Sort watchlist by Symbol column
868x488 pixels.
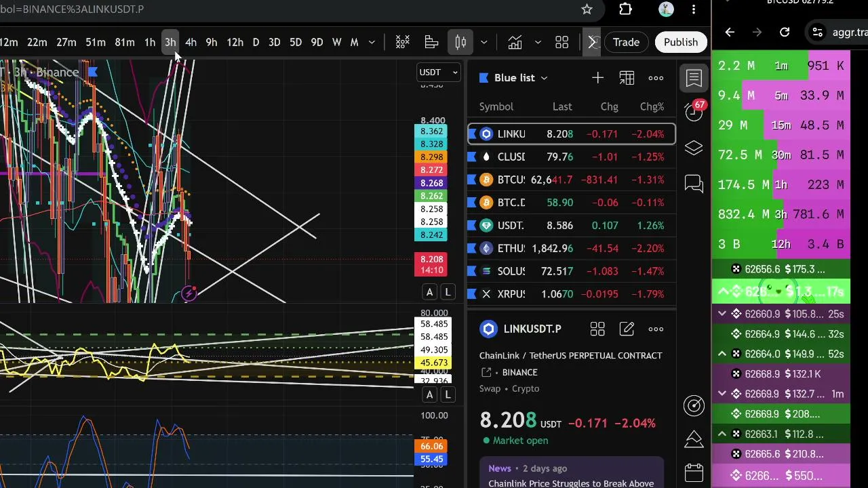point(496,106)
